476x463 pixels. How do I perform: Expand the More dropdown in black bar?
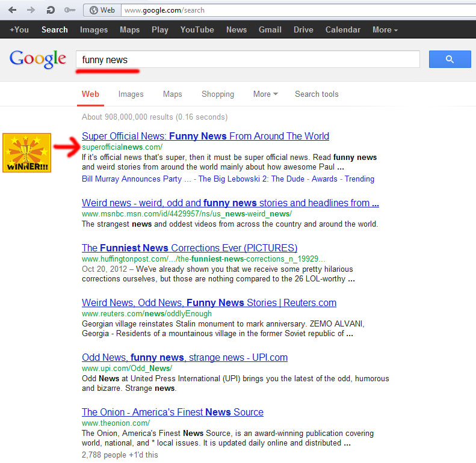pos(385,29)
